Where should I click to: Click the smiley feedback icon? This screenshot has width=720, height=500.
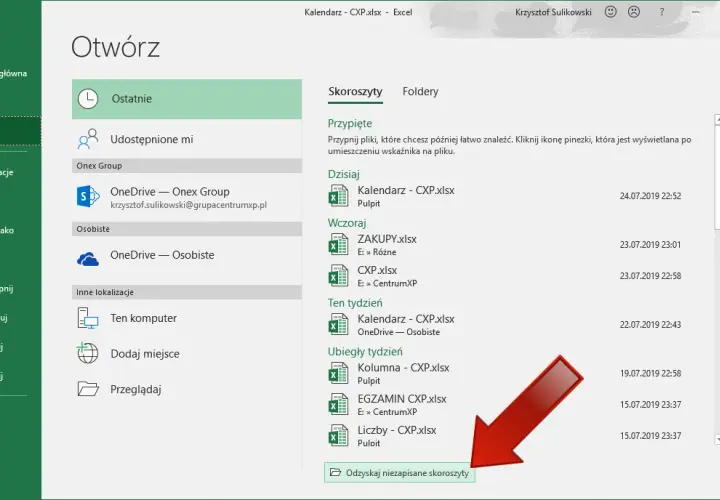[610, 12]
